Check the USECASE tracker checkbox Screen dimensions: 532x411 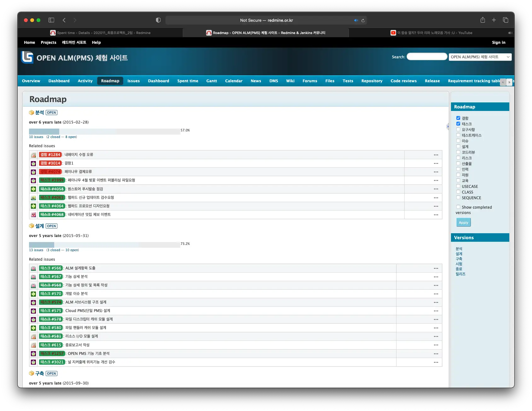tap(458, 186)
